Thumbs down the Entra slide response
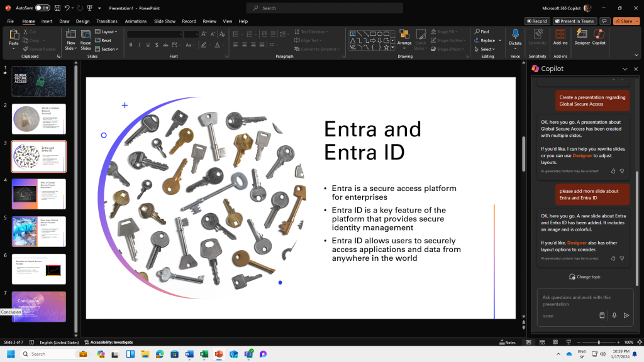Screen dimensions: 644x362 click(x=622, y=258)
